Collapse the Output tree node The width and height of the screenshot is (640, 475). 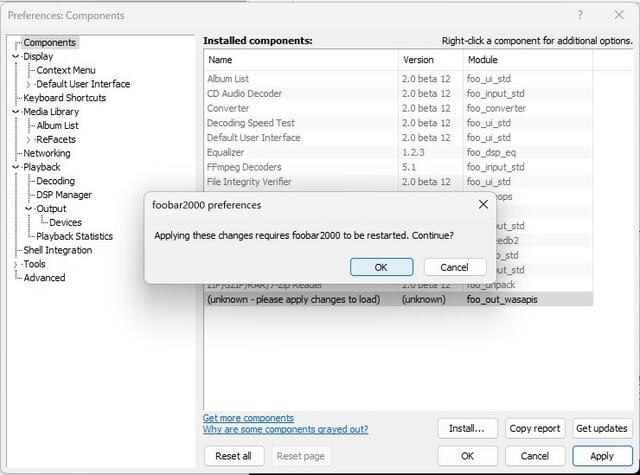point(28,209)
